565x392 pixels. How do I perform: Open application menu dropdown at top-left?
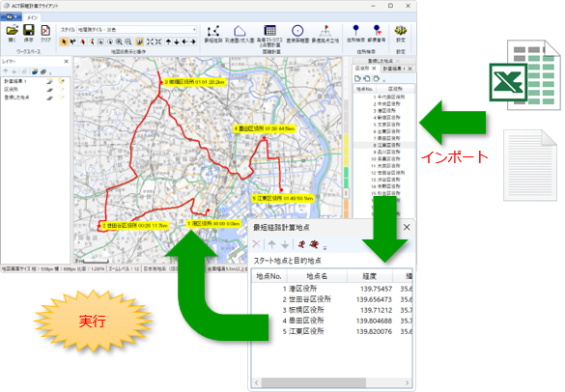tap(12, 17)
